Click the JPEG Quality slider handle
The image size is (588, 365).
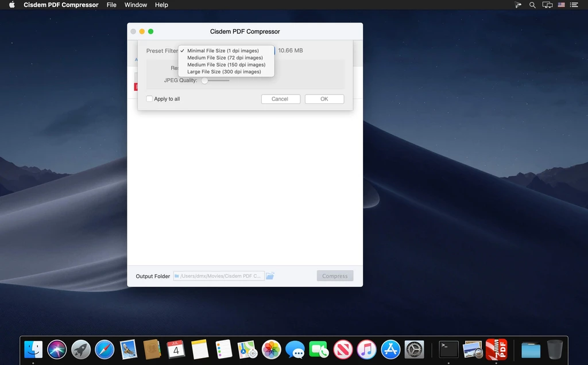[x=204, y=80]
